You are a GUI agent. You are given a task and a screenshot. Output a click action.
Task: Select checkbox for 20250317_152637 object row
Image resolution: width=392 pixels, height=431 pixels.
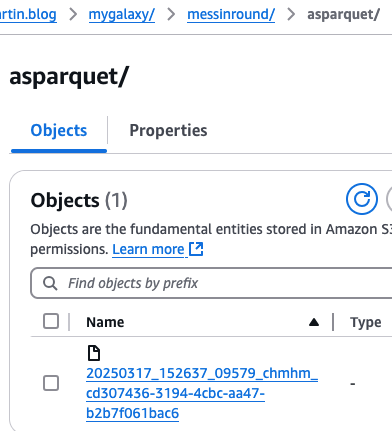point(51,383)
